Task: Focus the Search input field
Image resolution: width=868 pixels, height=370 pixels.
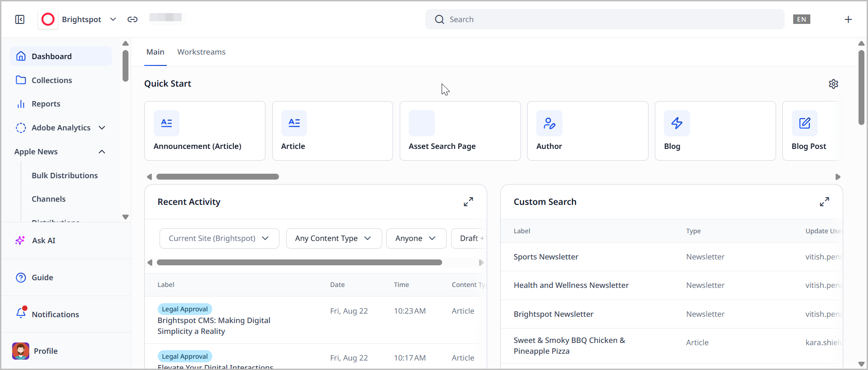Action: 605,19
